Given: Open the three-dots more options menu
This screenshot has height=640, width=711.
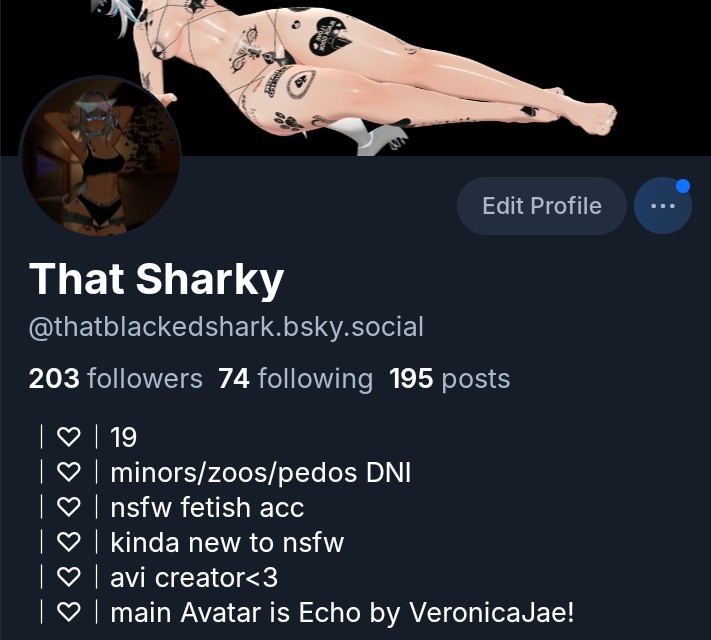Looking at the screenshot, I should [663, 206].
